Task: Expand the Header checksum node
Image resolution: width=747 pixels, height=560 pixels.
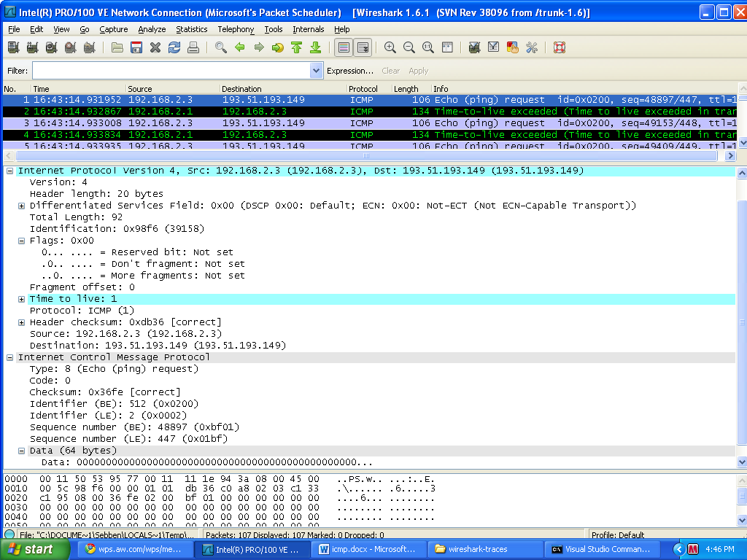Action: (21, 322)
